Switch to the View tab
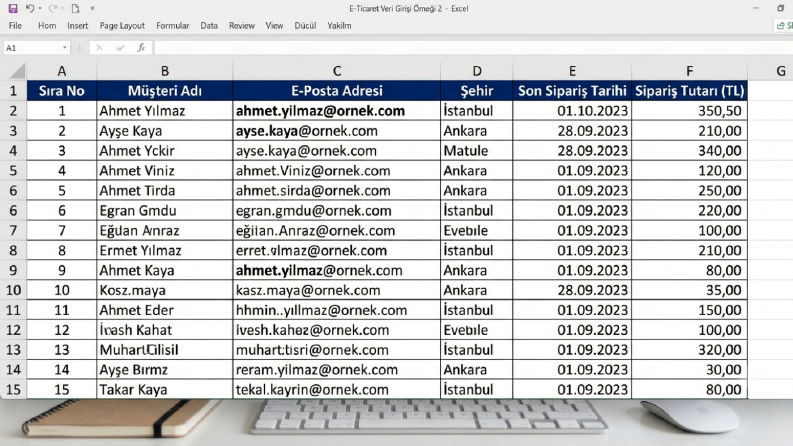This screenshot has width=793, height=446. click(x=274, y=25)
